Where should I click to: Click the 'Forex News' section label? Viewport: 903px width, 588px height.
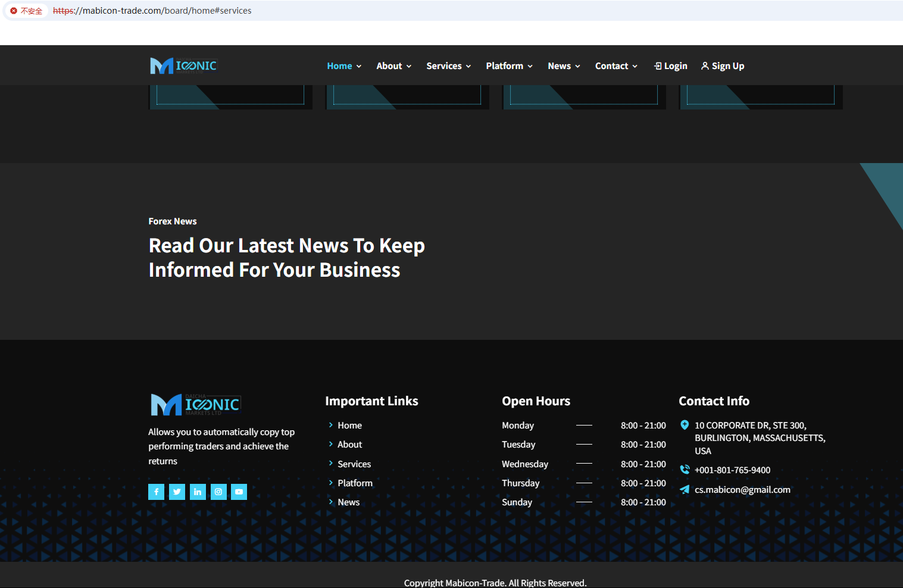click(x=173, y=221)
